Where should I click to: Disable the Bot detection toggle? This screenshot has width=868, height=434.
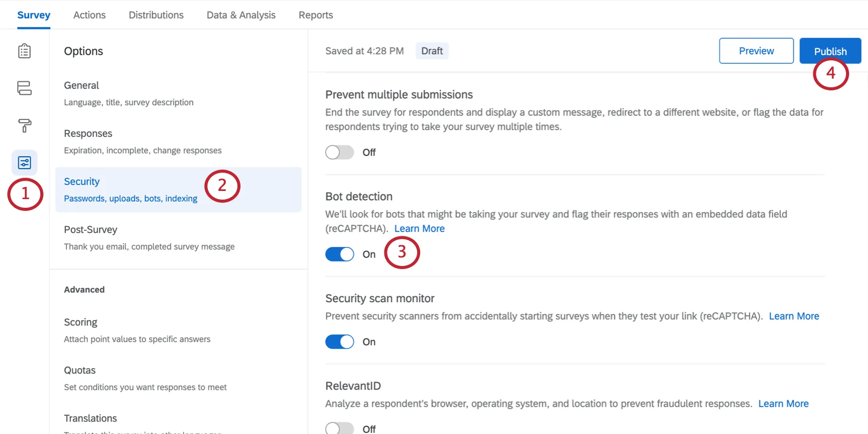tap(340, 254)
